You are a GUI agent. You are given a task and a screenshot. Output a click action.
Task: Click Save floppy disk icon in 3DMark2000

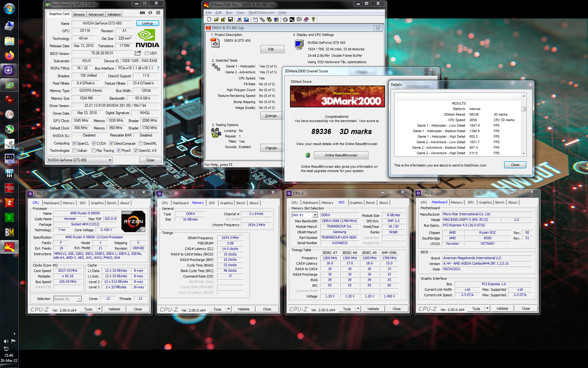[230, 19]
